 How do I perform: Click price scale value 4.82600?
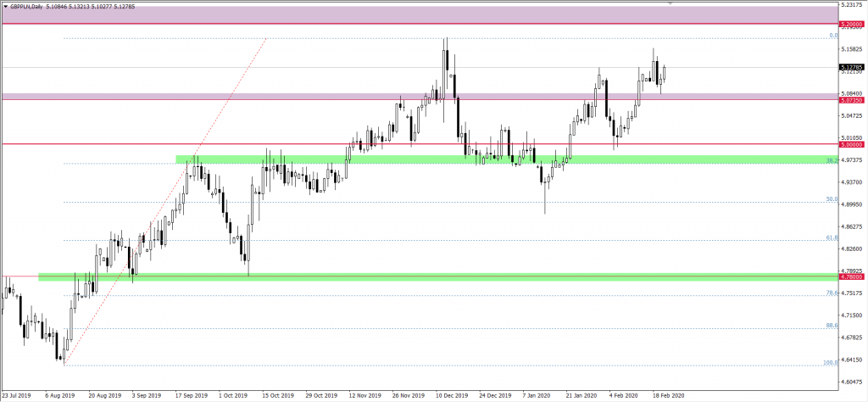tap(852, 248)
